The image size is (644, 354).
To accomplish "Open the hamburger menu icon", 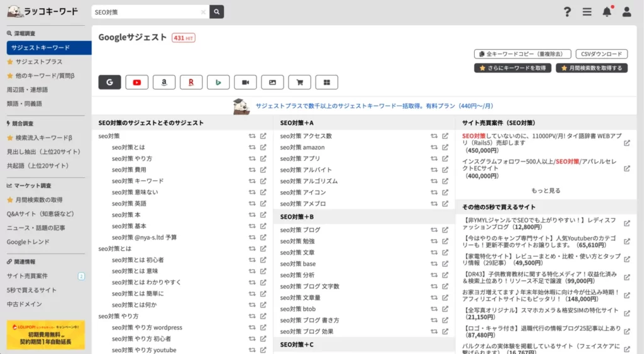I will (x=587, y=12).
